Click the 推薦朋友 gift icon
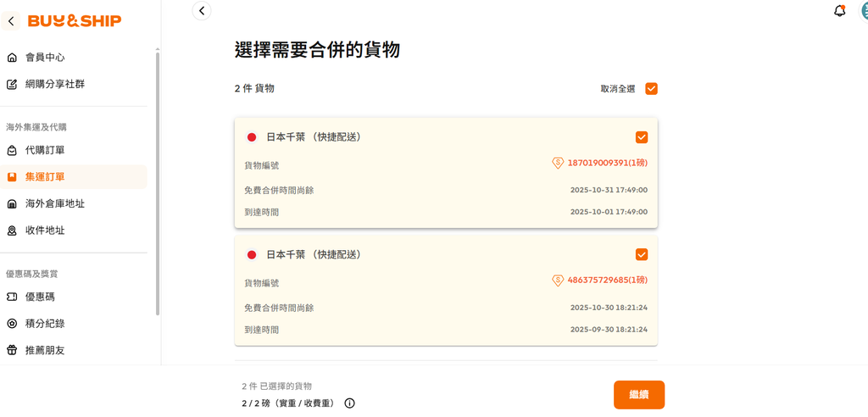Image resolution: width=868 pixels, height=417 pixels. coord(12,350)
